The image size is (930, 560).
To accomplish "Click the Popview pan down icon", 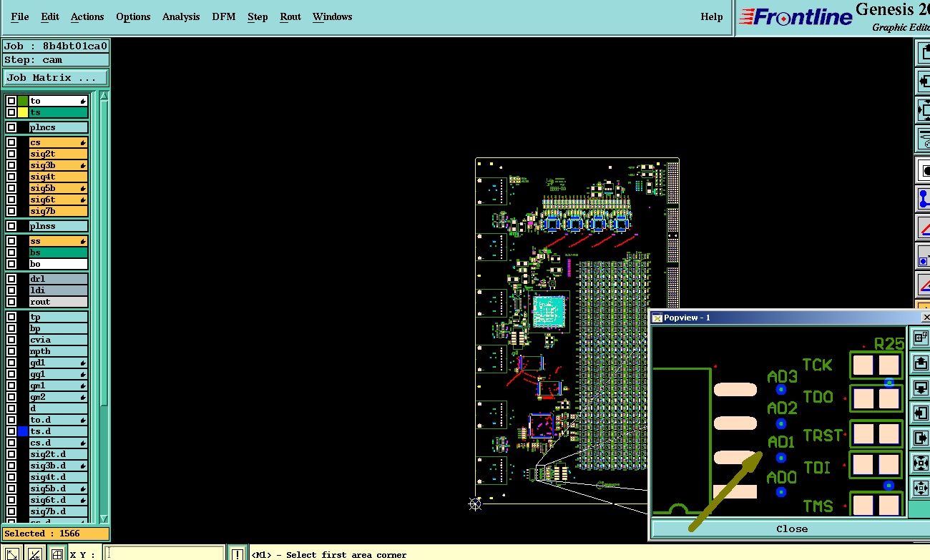I will tap(919, 388).
